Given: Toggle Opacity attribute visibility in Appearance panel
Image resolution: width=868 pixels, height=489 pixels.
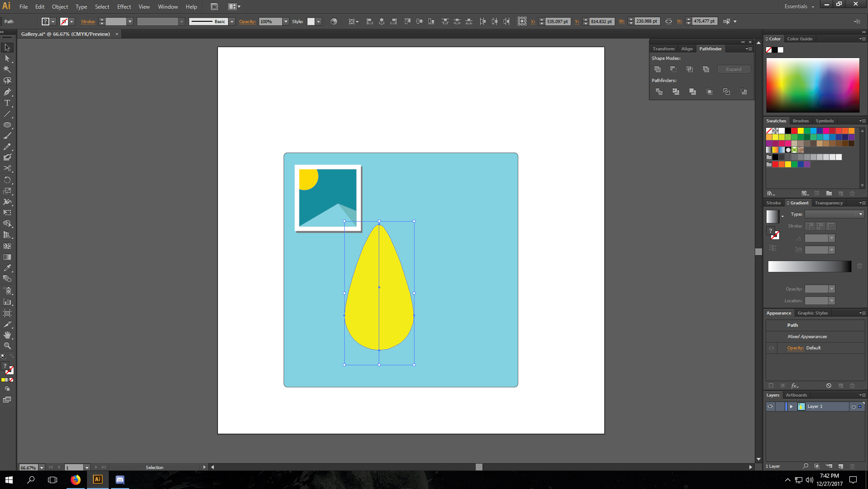Looking at the screenshot, I should (772, 348).
